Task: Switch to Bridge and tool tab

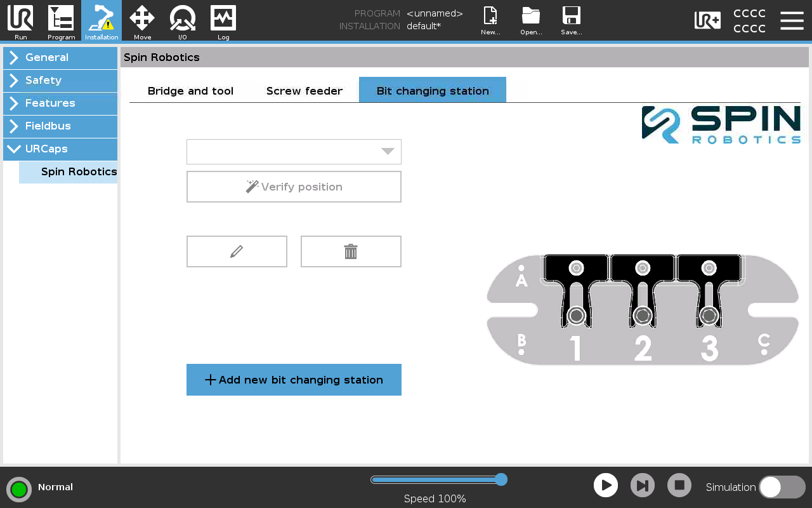Action: click(x=190, y=91)
